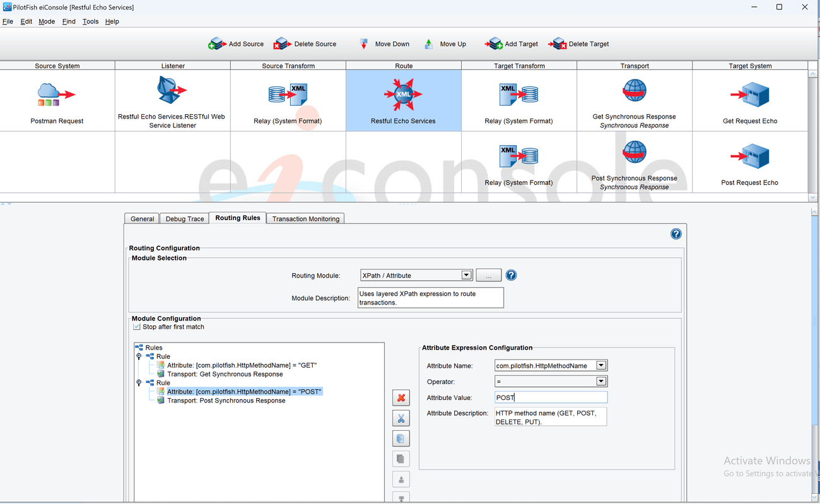820x504 pixels.
Task: Switch to the Transaction Monitoring tab
Action: (x=306, y=219)
